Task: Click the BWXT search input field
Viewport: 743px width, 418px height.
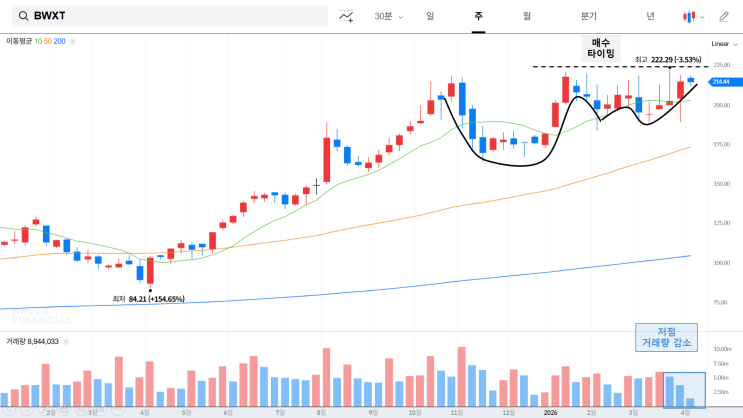Action: [170, 16]
